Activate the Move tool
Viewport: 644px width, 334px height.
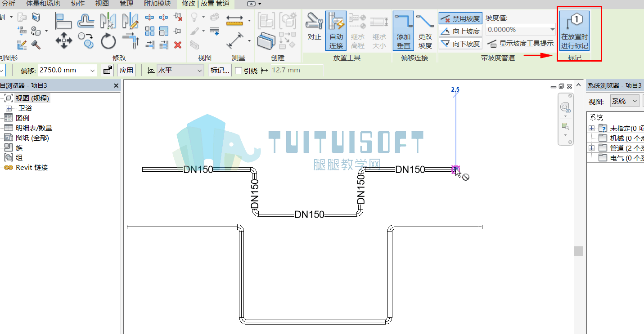pyautogui.click(x=63, y=40)
